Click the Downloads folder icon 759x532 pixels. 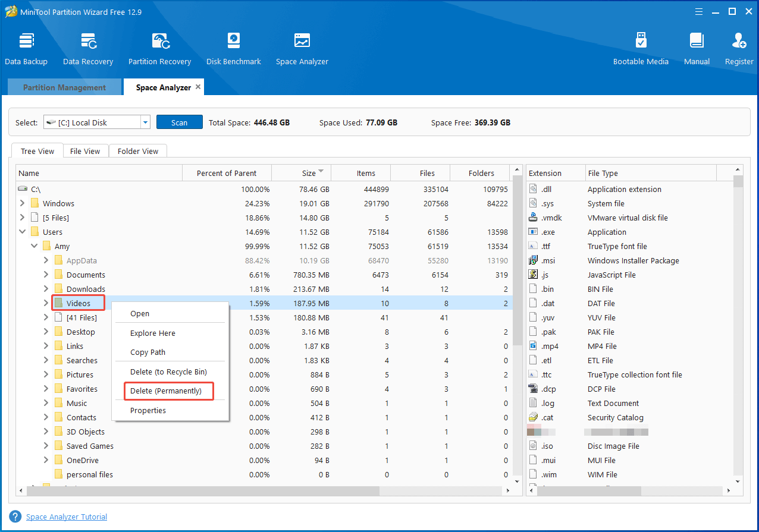[x=58, y=289]
